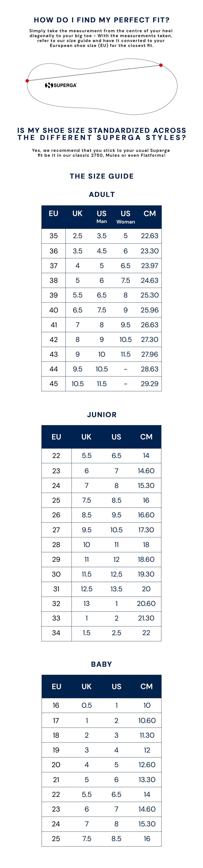The height and width of the screenshot is (868, 203).
Task: Click the 27.30 CM value in the Adult table
Action: tap(149, 340)
